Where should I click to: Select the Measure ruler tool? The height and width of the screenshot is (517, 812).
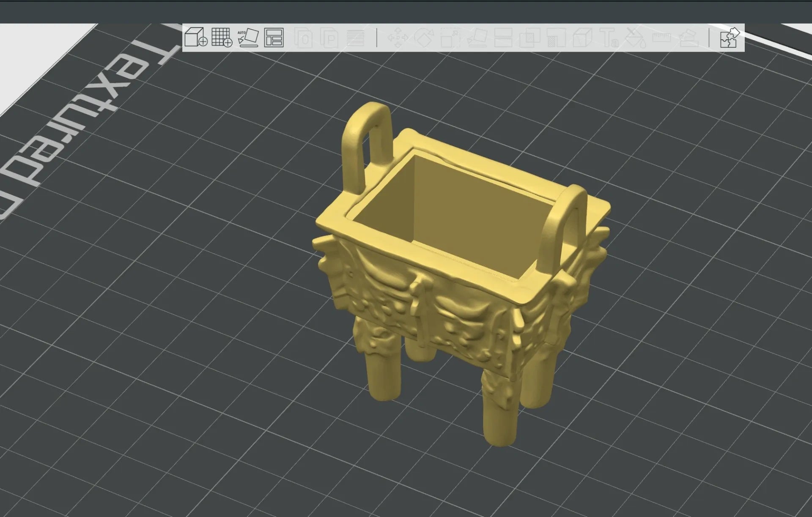click(x=662, y=38)
